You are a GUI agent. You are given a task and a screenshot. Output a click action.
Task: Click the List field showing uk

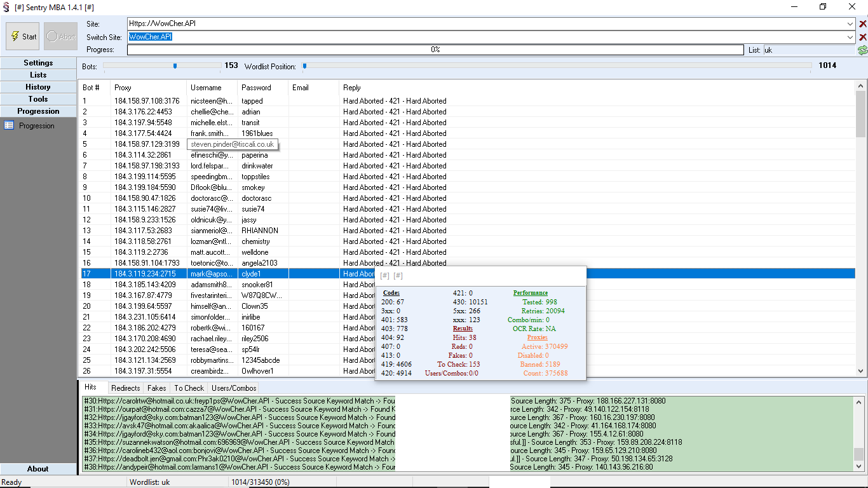point(810,50)
